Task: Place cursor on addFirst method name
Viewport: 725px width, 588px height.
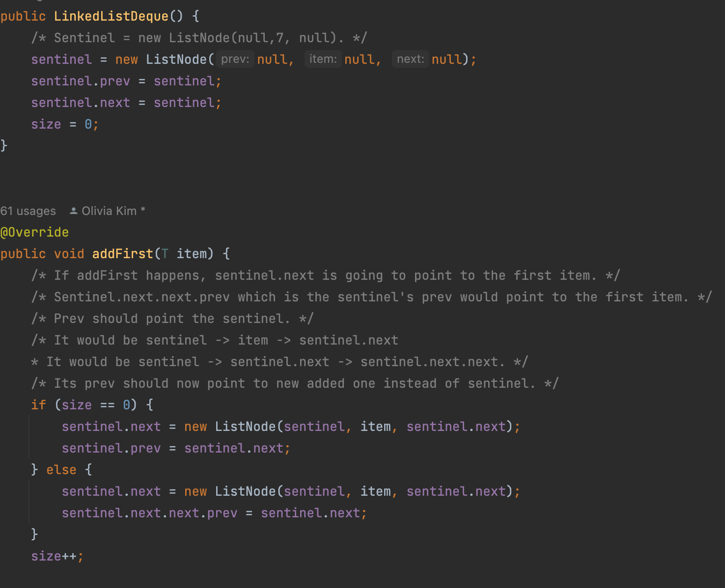Action: [122, 254]
